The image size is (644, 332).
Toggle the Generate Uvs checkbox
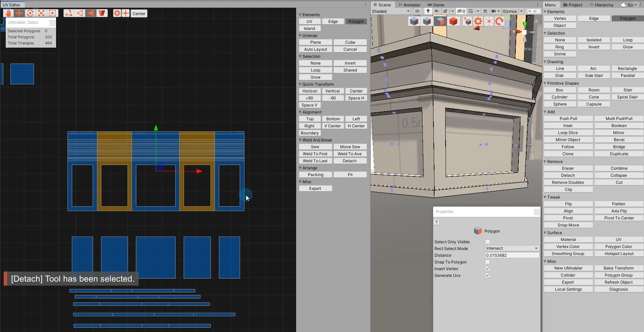coord(488,275)
